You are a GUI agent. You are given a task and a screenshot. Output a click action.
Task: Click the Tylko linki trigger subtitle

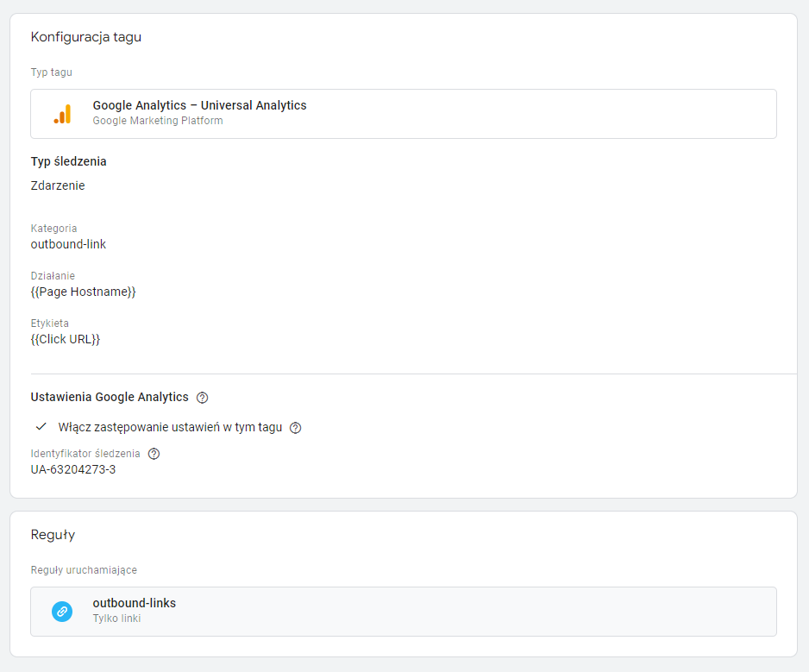coord(116,619)
